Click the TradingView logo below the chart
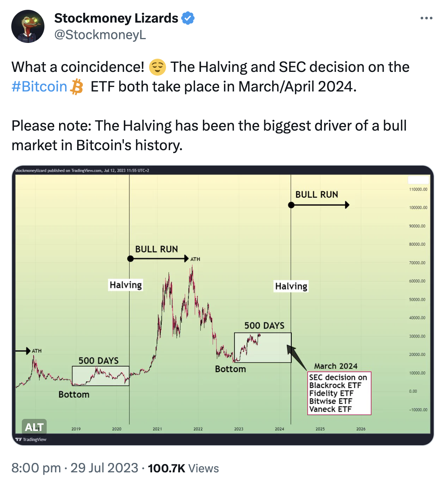Image resolution: width=448 pixels, height=481 pixels. pos(32,439)
